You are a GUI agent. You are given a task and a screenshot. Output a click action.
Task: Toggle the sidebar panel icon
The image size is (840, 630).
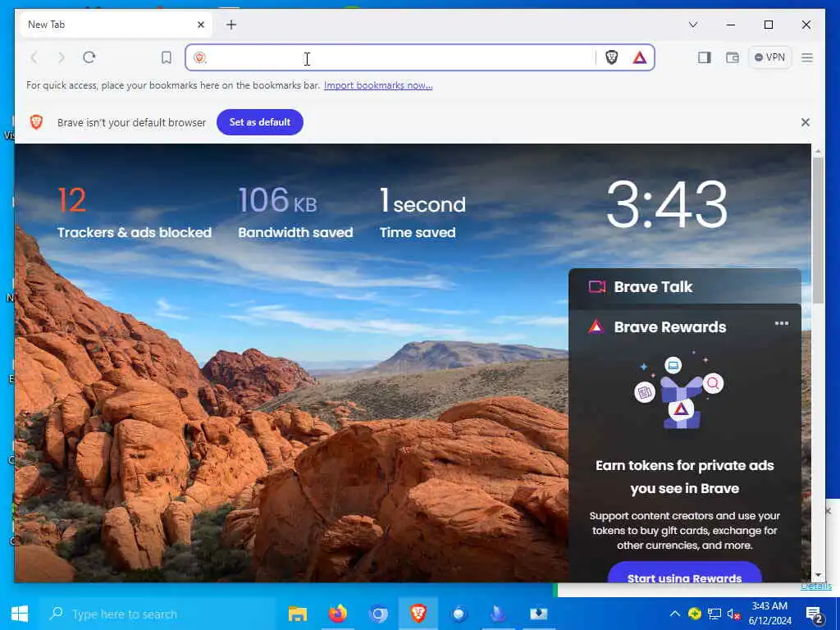[705, 57]
